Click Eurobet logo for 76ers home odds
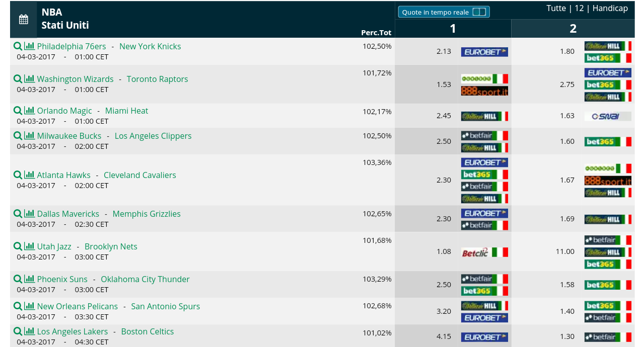The image size is (644, 347). 484,52
